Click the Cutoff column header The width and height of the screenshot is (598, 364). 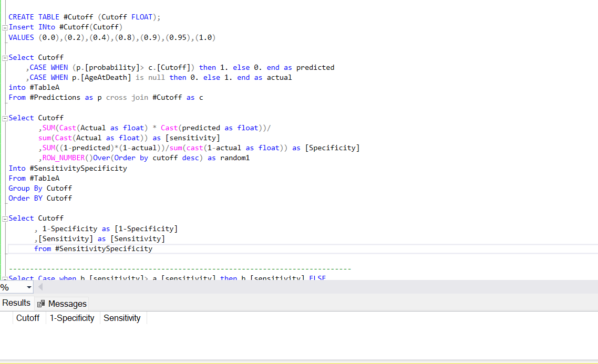click(27, 318)
